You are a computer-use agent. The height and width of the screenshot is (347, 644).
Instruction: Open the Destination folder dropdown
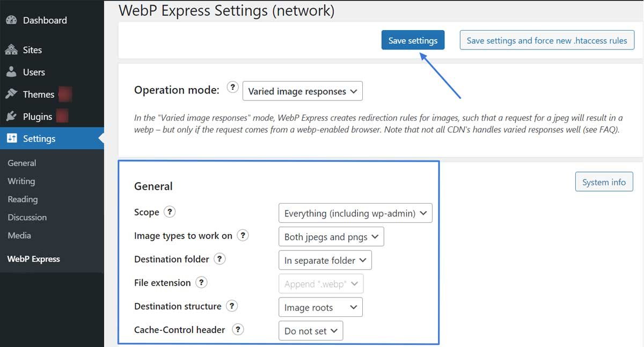click(325, 260)
